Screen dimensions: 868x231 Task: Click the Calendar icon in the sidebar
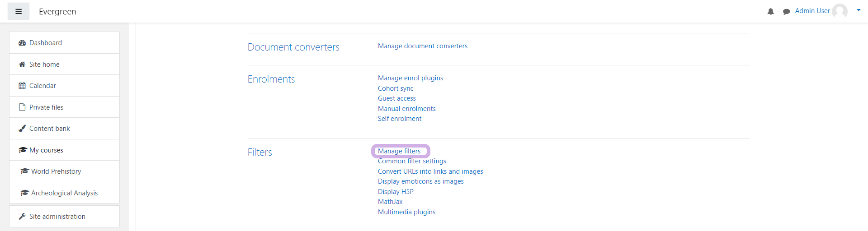(22, 86)
